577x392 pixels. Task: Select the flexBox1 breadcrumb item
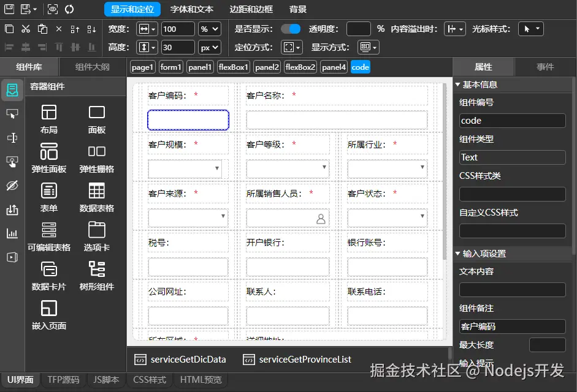(x=233, y=67)
